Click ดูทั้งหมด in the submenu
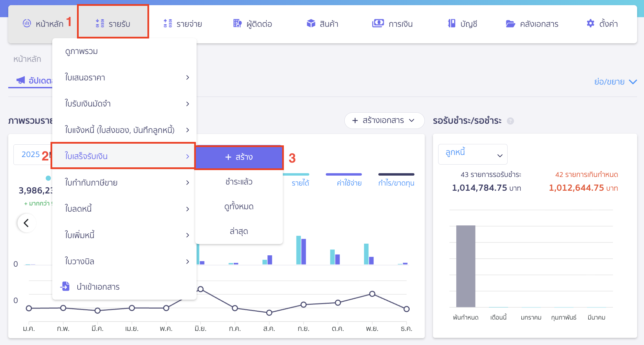 (239, 207)
